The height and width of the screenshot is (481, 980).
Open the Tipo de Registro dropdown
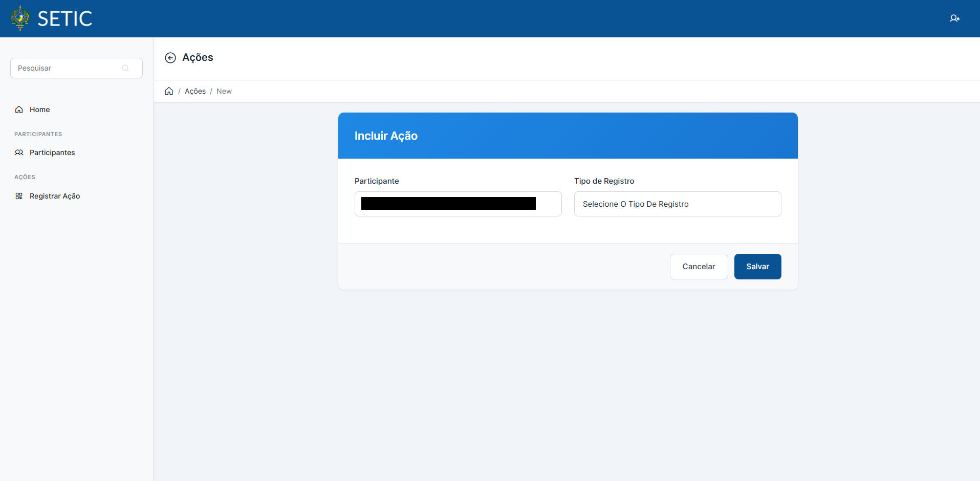coord(677,204)
